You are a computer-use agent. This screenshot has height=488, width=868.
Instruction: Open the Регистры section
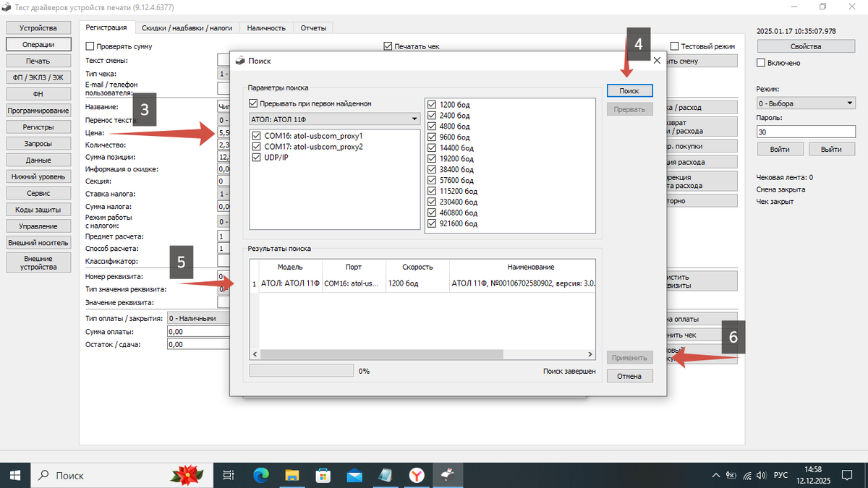click(38, 127)
